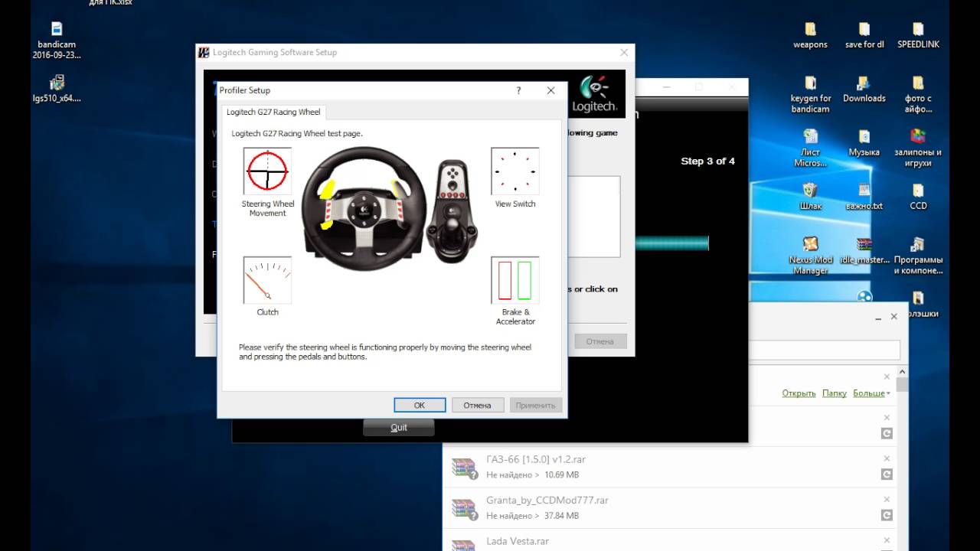The height and width of the screenshot is (551, 980).
Task: Open the weapons folder on desktop
Action: coord(810,35)
